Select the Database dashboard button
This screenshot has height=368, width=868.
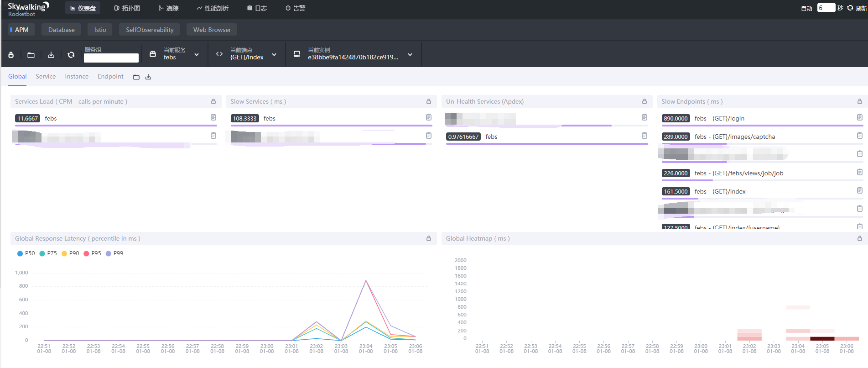click(62, 30)
